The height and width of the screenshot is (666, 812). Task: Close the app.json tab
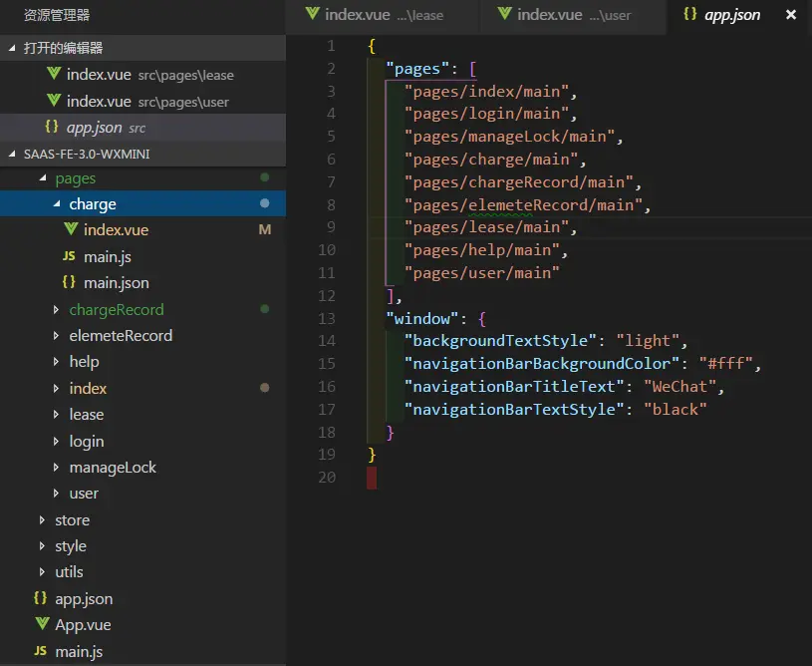[x=791, y=15]
